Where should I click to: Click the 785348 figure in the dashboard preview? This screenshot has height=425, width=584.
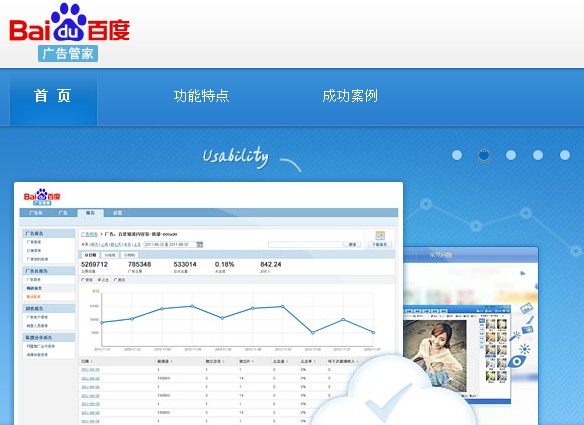[x=139, y=264]
